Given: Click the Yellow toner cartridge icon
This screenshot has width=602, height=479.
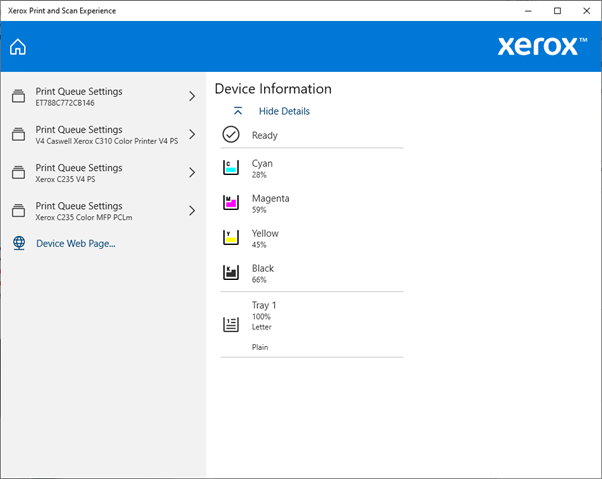Looking at the screenshot, I should click(231, 237).
